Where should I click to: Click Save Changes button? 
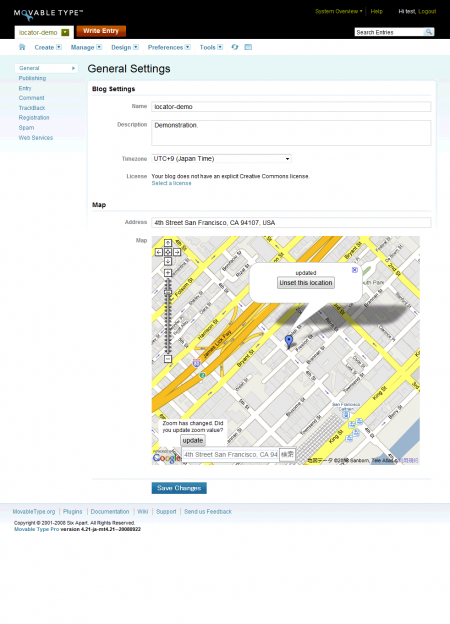[x=179, y=488]
